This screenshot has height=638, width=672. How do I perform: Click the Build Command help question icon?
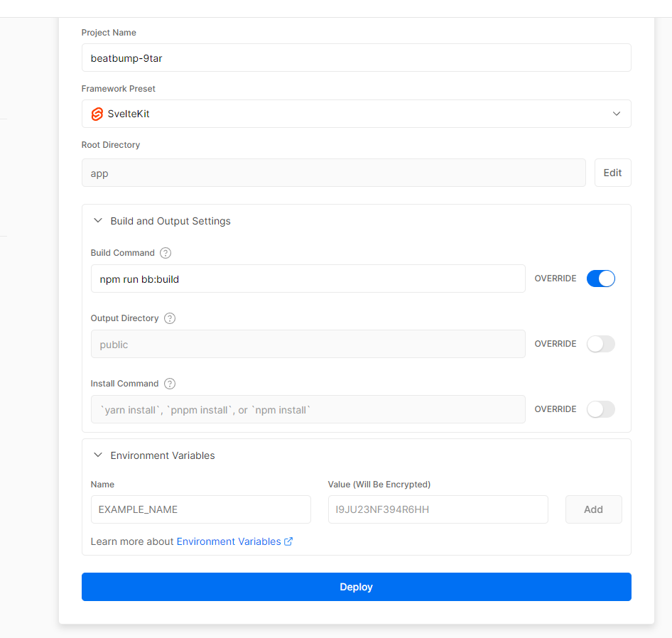(166, 253)
